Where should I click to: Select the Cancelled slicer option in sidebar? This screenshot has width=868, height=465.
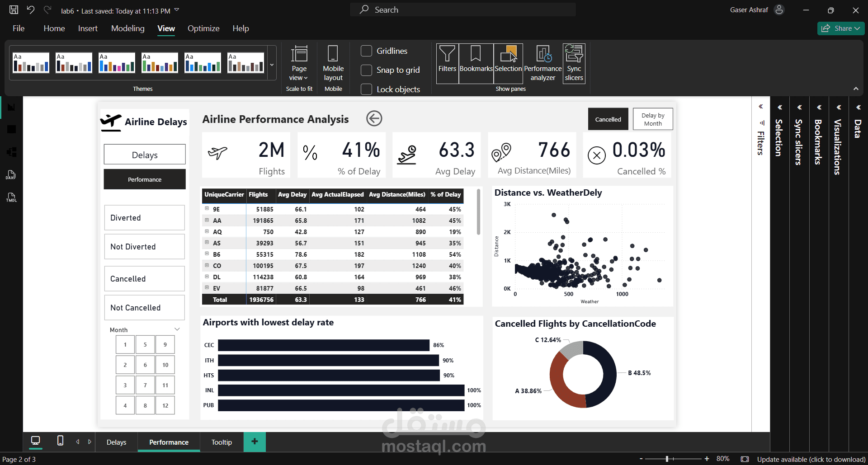[145, 279]
